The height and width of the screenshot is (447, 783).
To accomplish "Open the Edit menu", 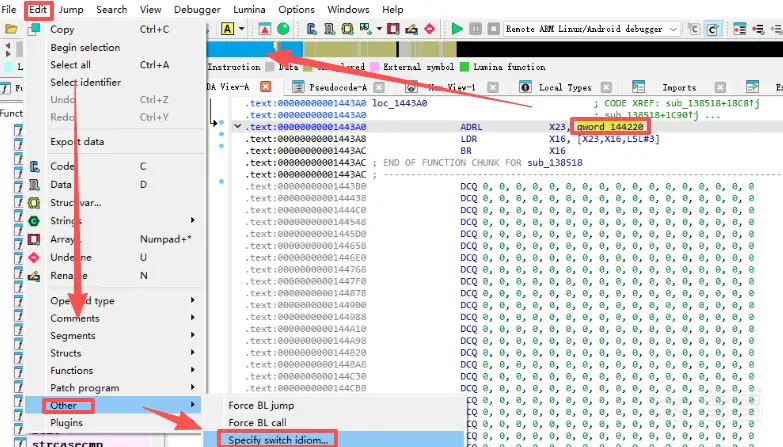I will click(38, 9).
